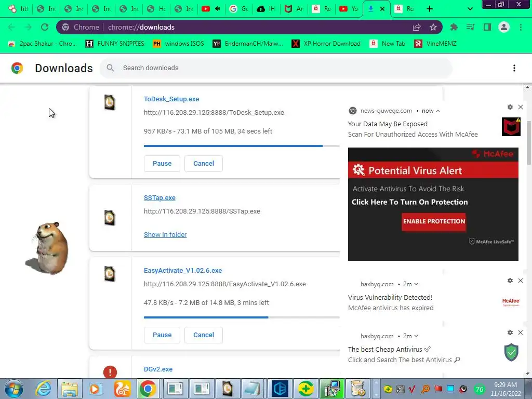Open Chrome's three-dot main menu

pyautogui.click(x=521, y=27)
